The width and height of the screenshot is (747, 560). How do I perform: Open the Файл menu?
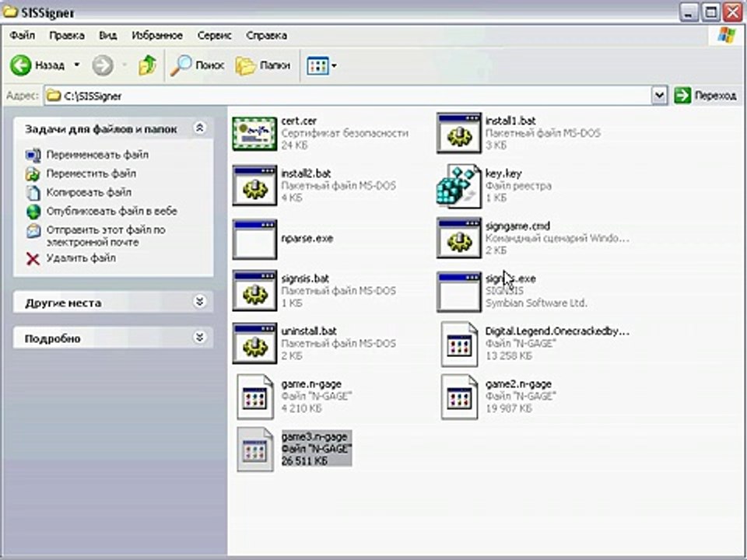pyautogui.click(x=23, y=36)
